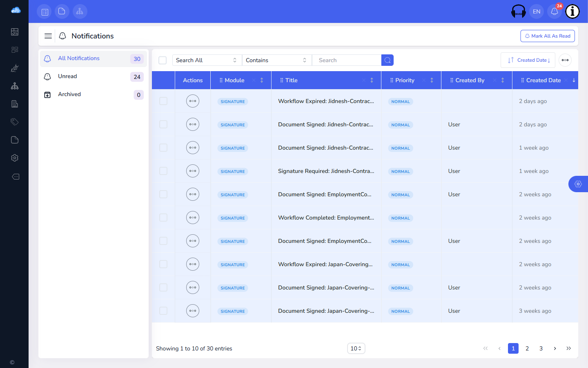588x368 pixels.
Task: Open actions menu for Signature Required row
Action: click(193, 171)
